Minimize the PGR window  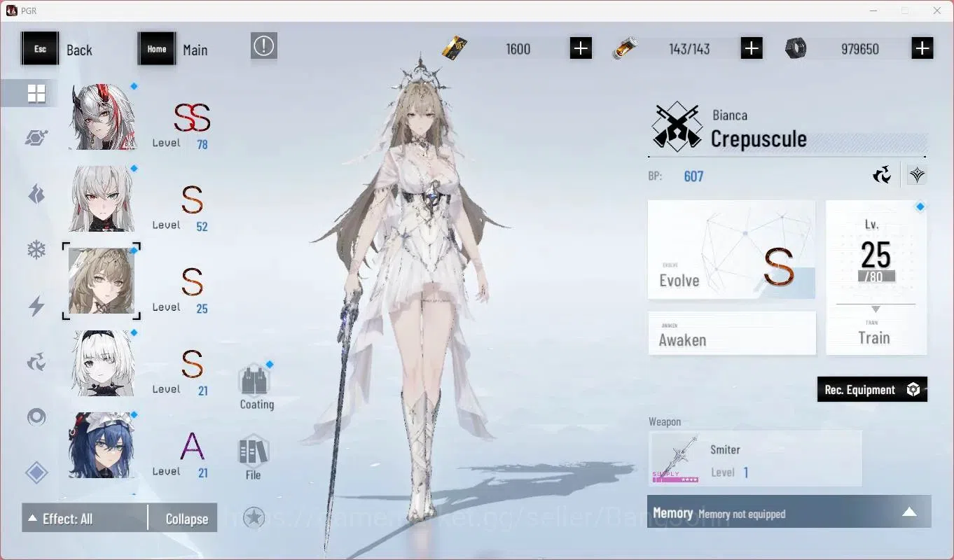pos(873,10)
